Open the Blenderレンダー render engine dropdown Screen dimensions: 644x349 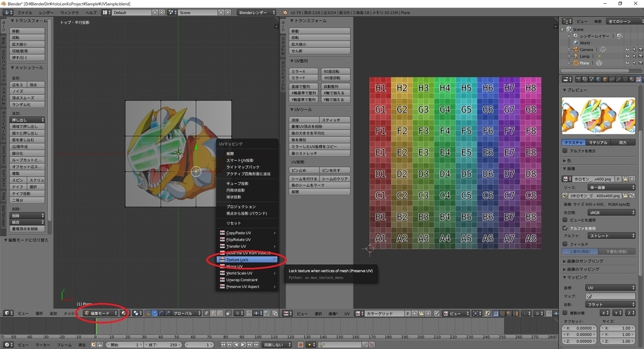pyautogui.click(x=257, y=13)
